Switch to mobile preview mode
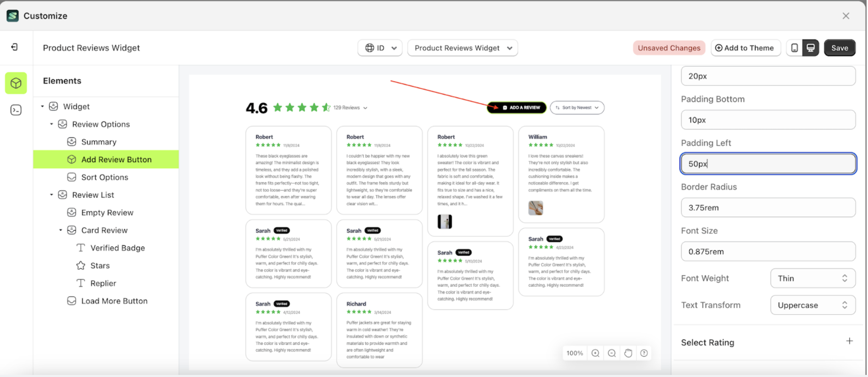The width and height of the screenshot is (868, 377). (x=794, y=48)
